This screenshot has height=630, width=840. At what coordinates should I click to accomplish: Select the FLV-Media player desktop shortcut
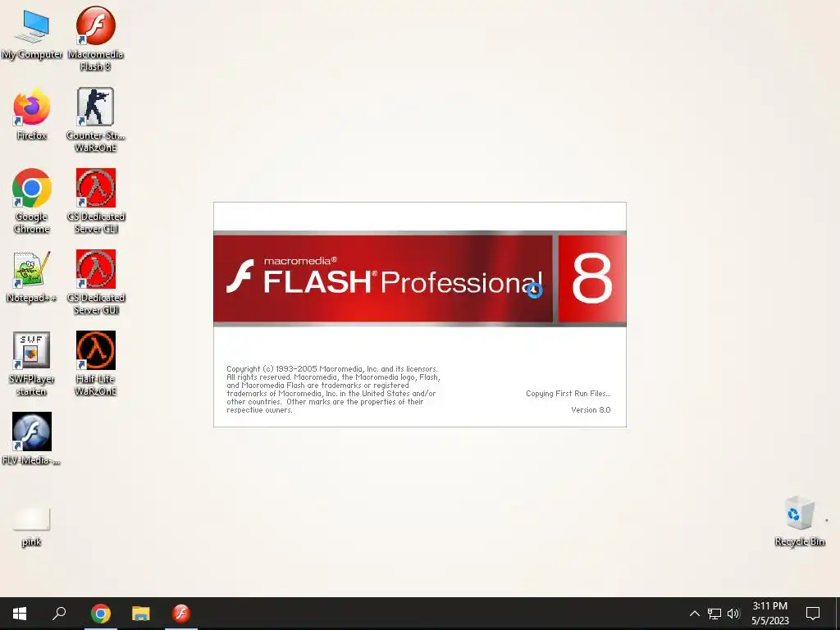pyautogui.click(x=32, y=439)
